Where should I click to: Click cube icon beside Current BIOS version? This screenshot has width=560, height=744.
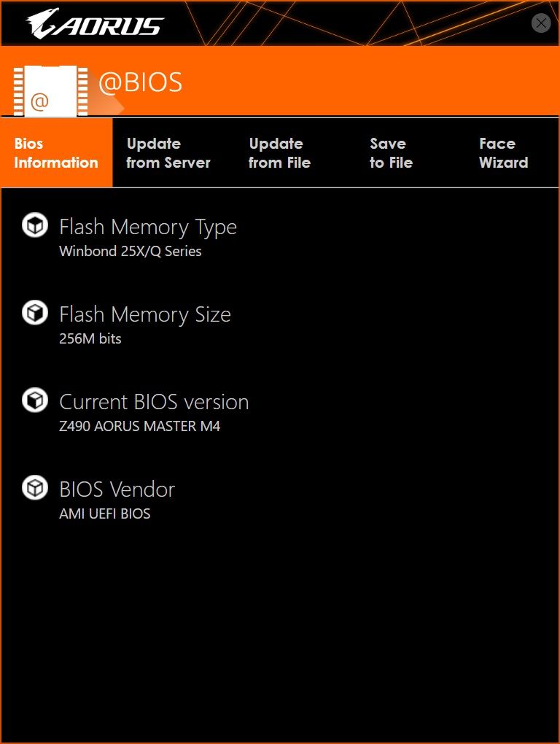[34, 400]
